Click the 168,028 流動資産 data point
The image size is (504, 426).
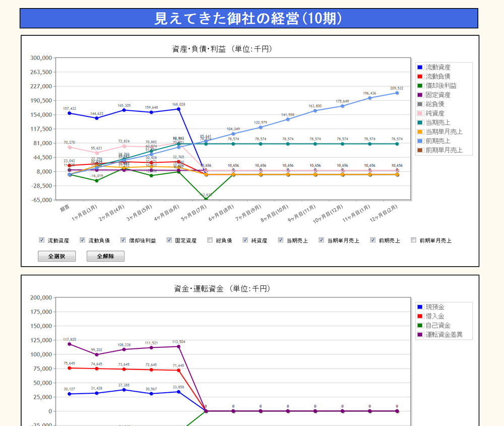pos(178,109)
